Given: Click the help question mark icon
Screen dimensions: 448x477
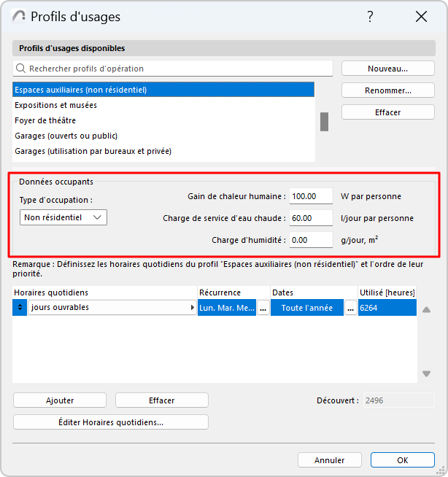Looking at the screenshot, I should click(370, 17).
